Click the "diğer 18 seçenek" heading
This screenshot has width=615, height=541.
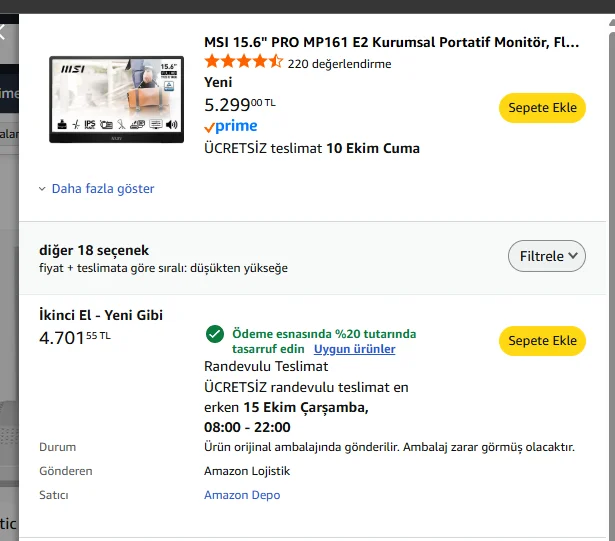(x=94, y=250)
